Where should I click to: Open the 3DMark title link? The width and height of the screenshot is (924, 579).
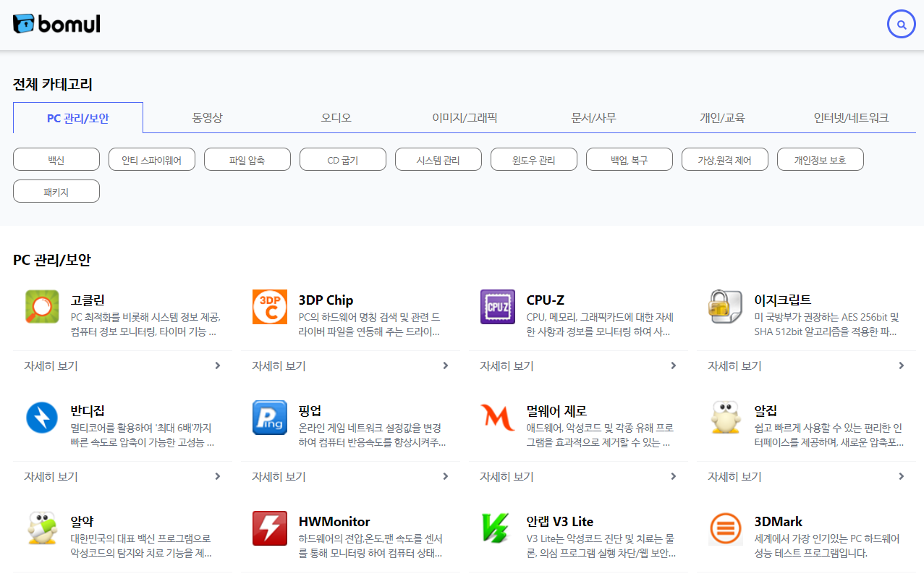pos(779,521)
